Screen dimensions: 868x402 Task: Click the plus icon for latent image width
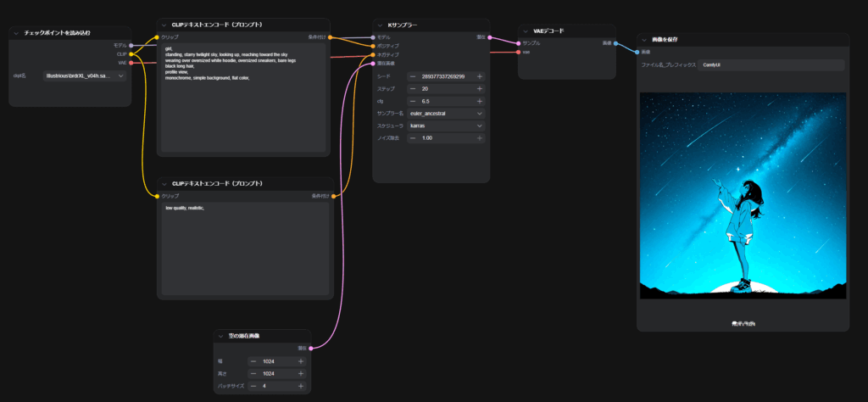pos(300,362)
